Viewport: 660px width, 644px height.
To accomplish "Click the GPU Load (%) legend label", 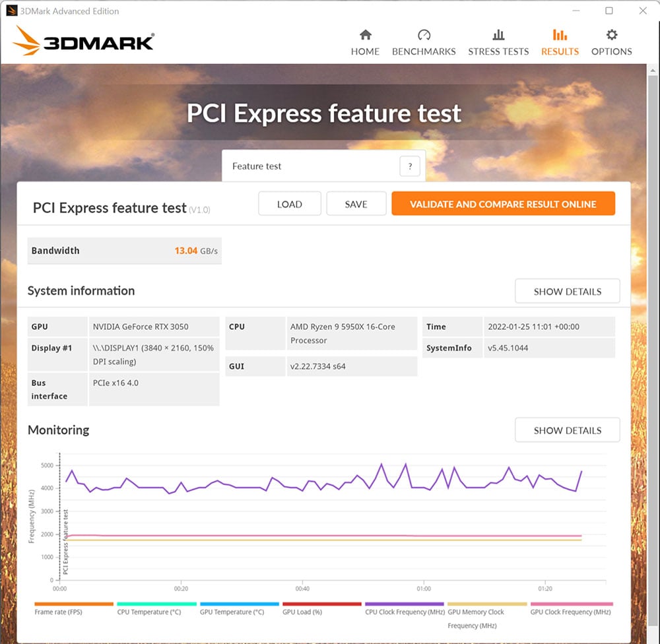I will [x=302, y=612].
